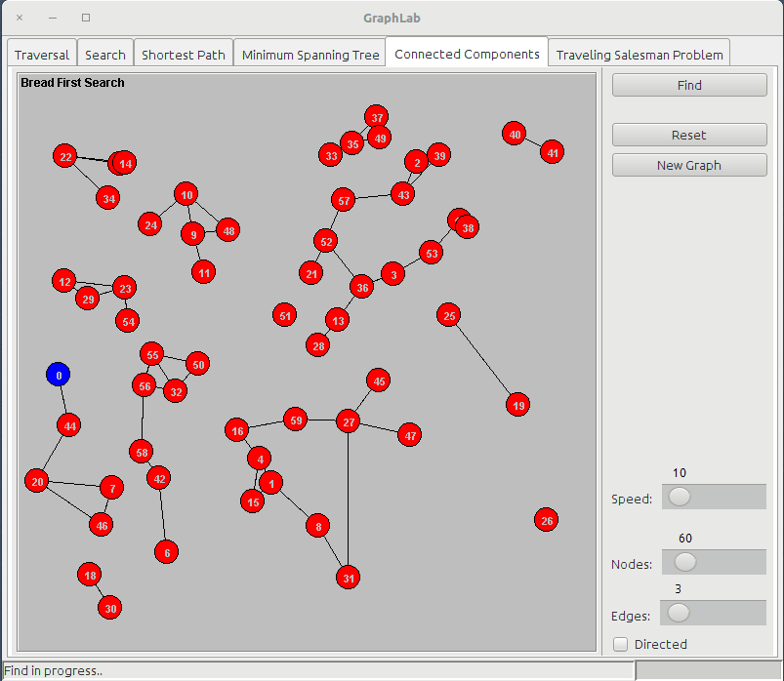784x681 pixels.
Task: Click graph node 44
Action: click(x=69, y=425)
